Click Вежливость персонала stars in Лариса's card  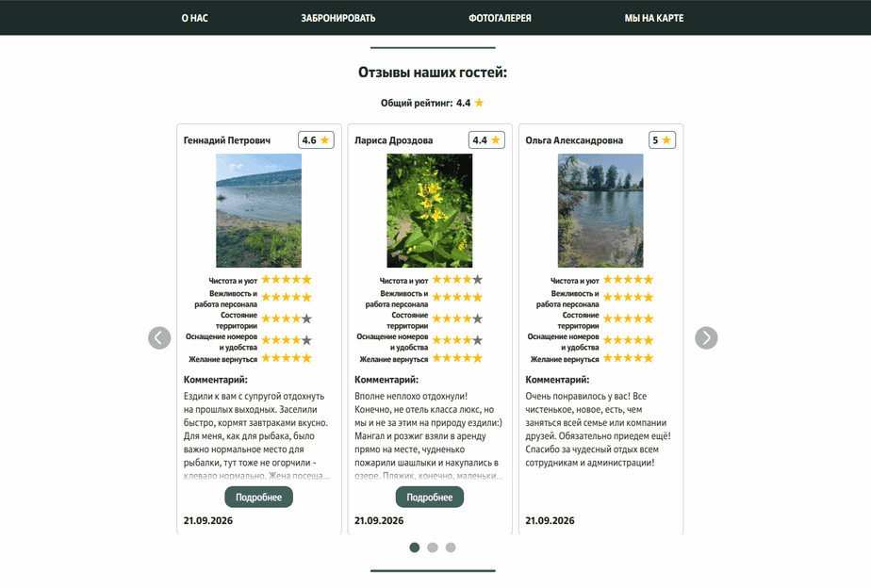pos(458,297)
